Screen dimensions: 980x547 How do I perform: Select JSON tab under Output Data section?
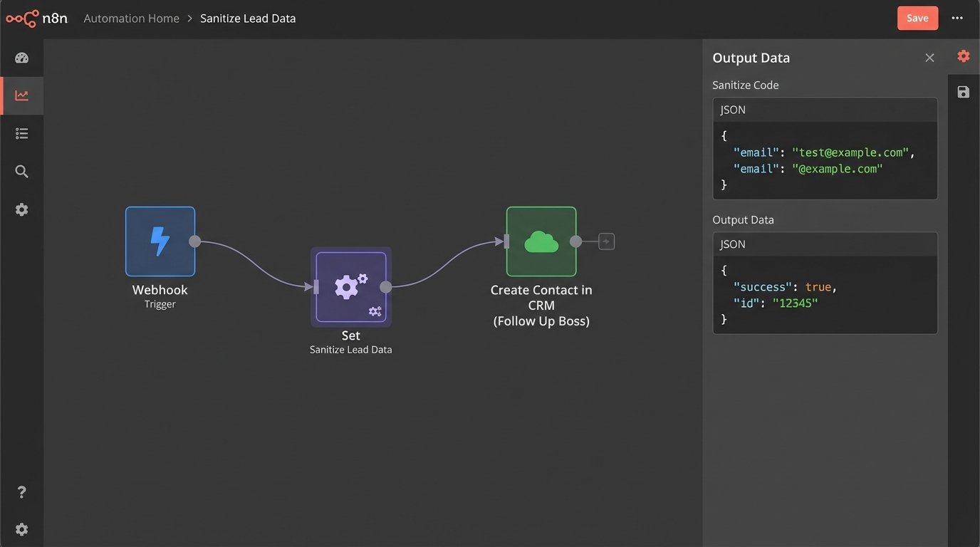734,244
